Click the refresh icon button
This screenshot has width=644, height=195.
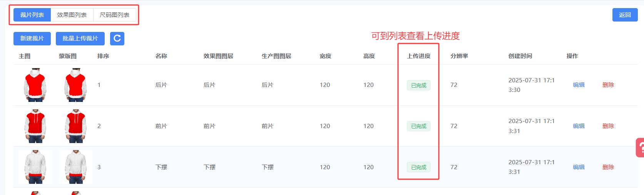click(117, 38)
